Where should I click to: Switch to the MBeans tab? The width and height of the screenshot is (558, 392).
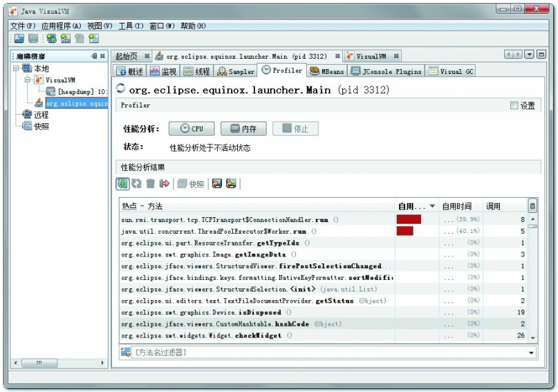tap(326, 71)
